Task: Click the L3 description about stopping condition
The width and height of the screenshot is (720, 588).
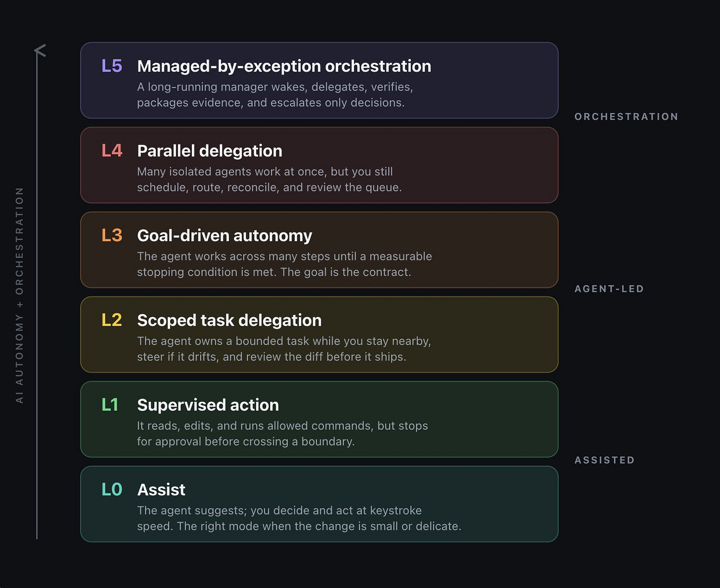Action: pyautogui.click(x=284, y=264)
